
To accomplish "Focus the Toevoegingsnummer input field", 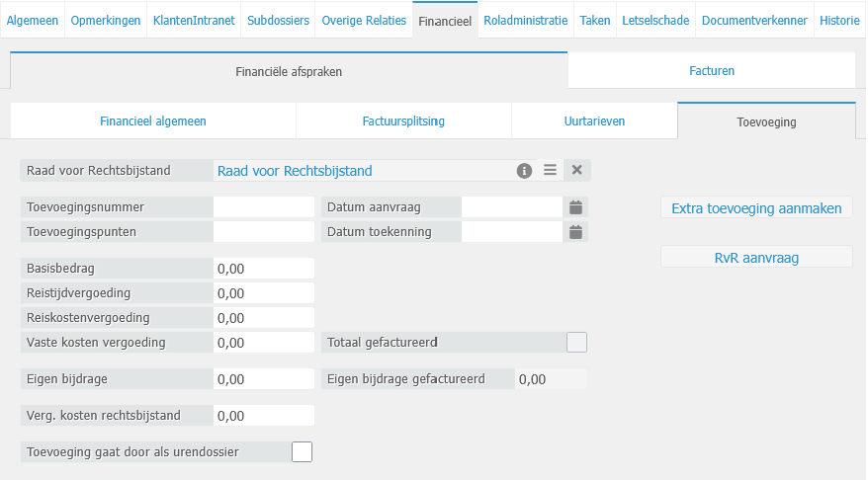I will [x=263, y=207].
